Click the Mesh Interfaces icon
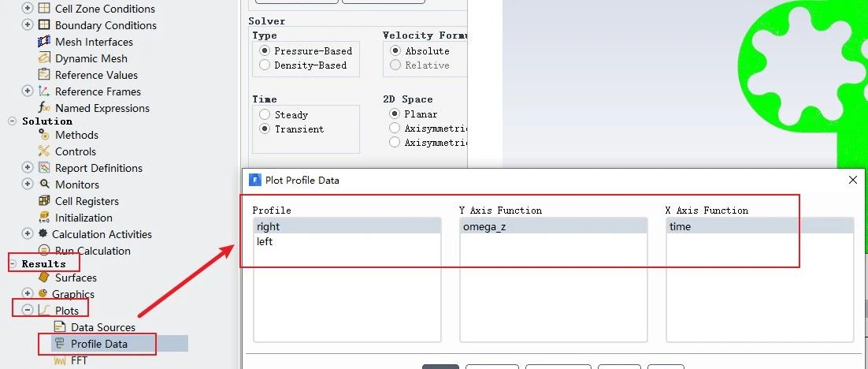 [x=44, y=42]
